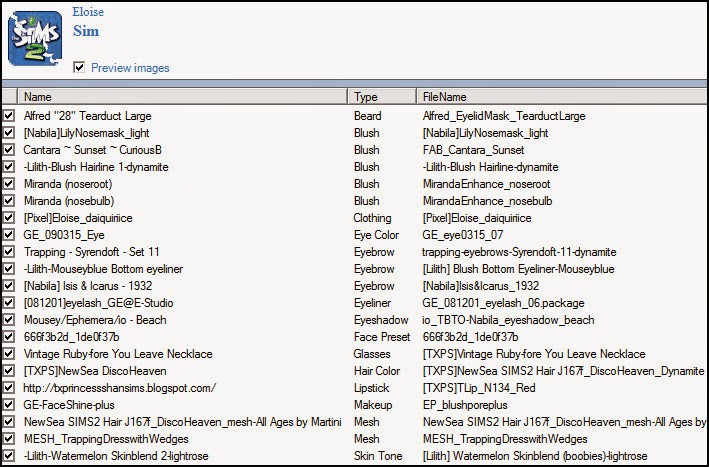Click the Eye Color type cell

tap(376, 235)
